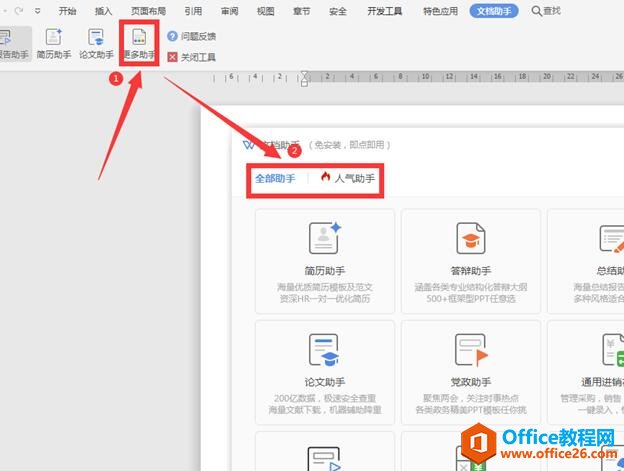Open the 特色应用 tab

[440, 11]
